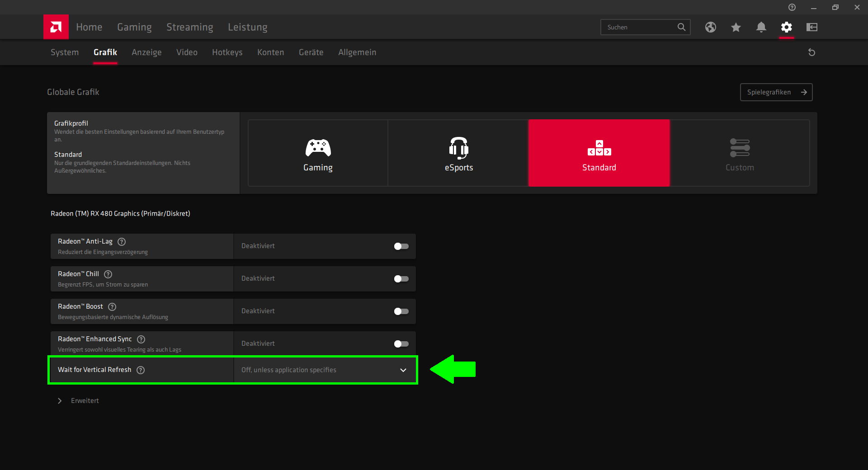Open the Geräte tab
This screenshot has width=868, height=470.
311,52
